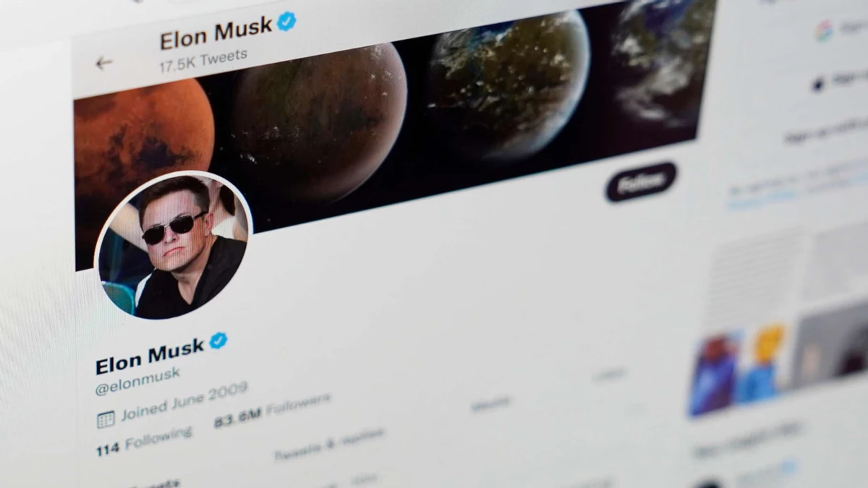Open the 83.6M Followers list
Viewport: 868px width, 488px height.
[x=272, y=410]
